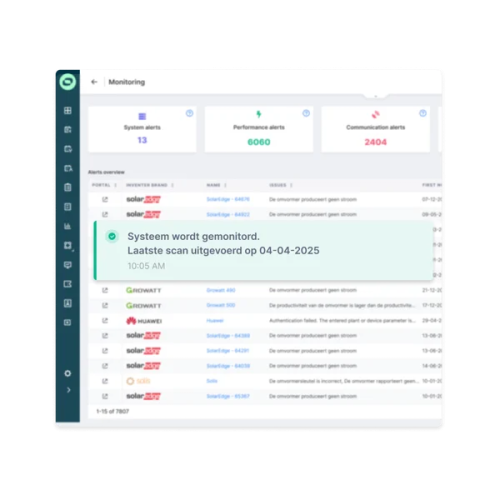
Task: Open the Solis system name link
Action: coord(212,381)
